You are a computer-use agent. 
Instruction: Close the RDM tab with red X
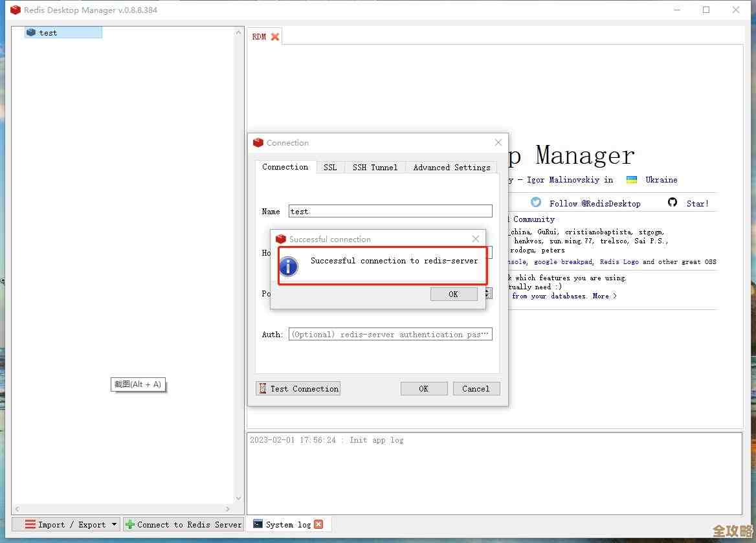275,37
